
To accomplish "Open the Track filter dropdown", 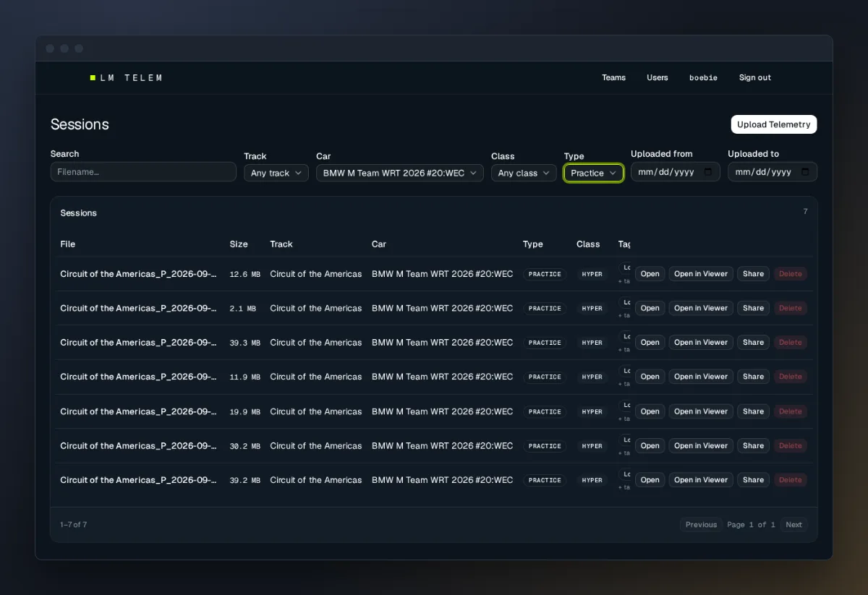I will (276, 173).
